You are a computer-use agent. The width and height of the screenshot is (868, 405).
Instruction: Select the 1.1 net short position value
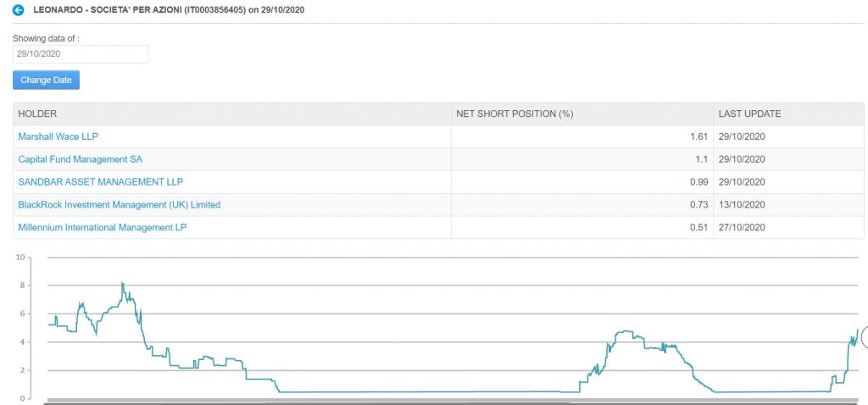pyautogui.click(x=702, y=158)
